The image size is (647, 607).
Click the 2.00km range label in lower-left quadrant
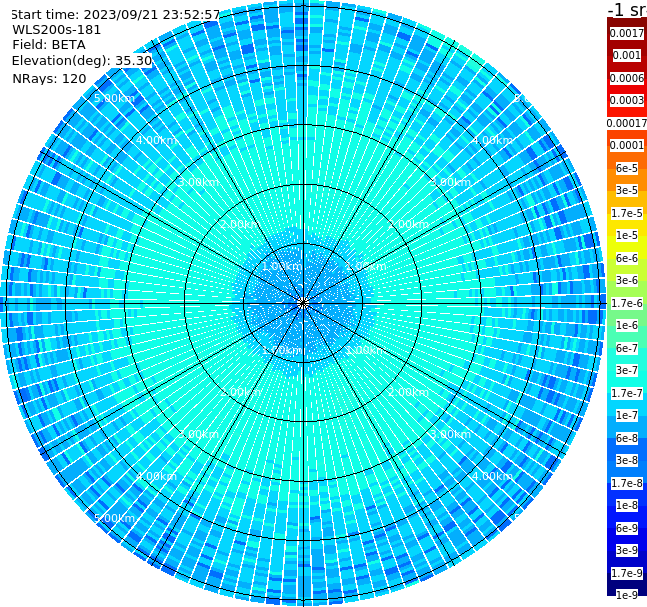coord(240,392)
